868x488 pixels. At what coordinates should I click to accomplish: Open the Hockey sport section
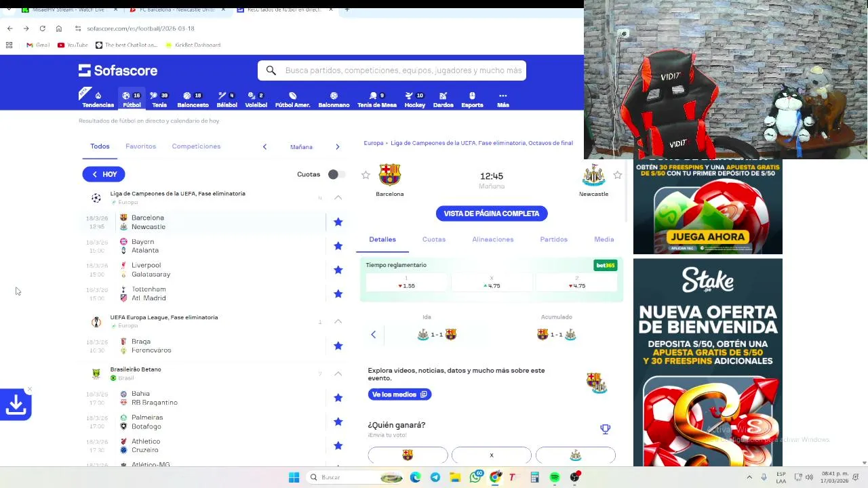click(x=414, y=100)
